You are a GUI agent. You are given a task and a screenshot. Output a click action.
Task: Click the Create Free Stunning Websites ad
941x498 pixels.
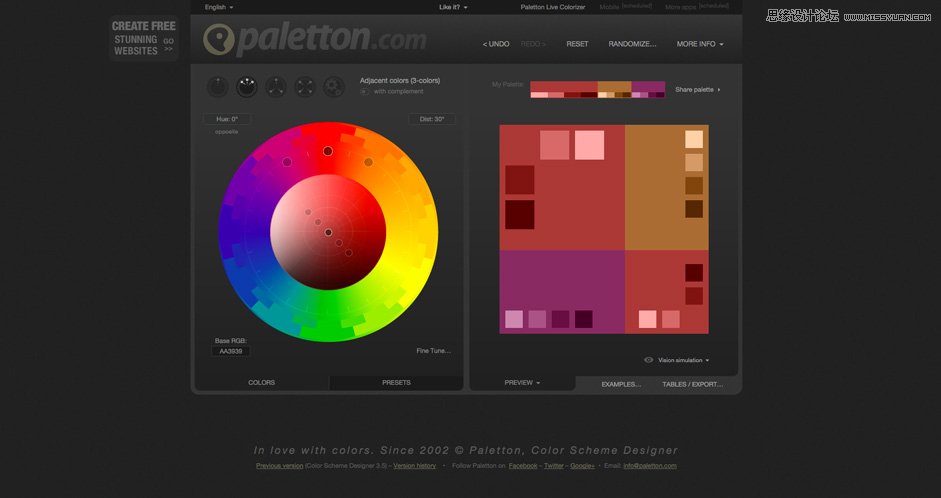coord(144,38)
